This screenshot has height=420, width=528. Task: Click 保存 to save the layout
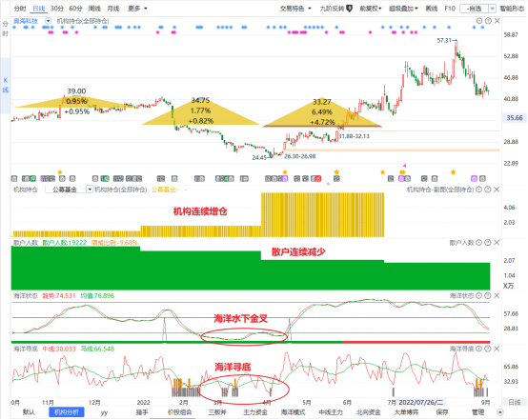pos(442,412)
